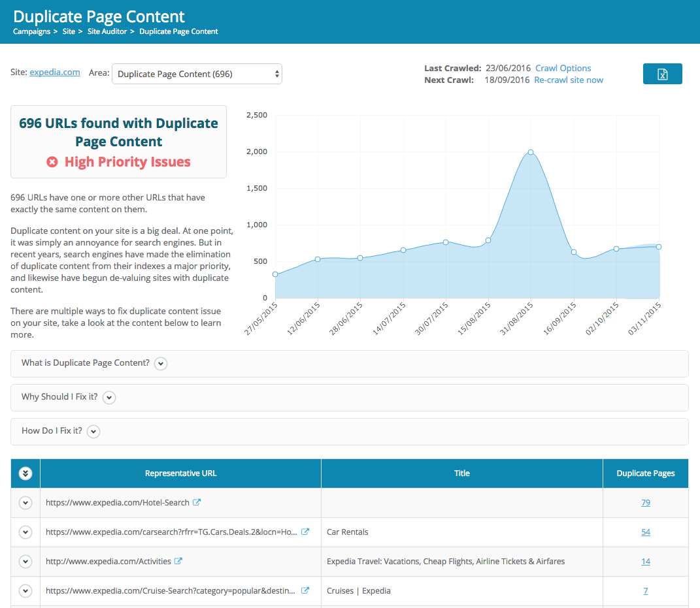The height and width of the screenshot is (608, 700).
Task: Expand the Hotel-Search row details
Action: tap(25, 503)
